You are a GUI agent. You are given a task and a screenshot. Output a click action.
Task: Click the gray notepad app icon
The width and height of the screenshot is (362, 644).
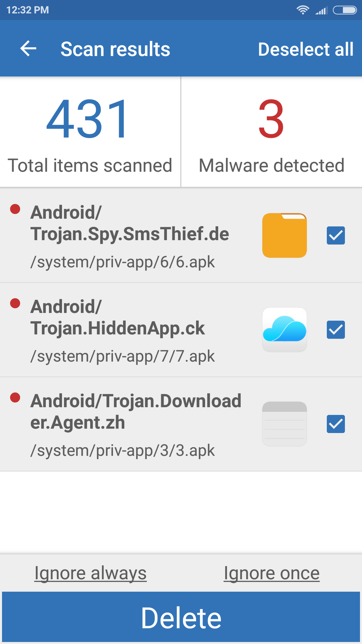284,424
